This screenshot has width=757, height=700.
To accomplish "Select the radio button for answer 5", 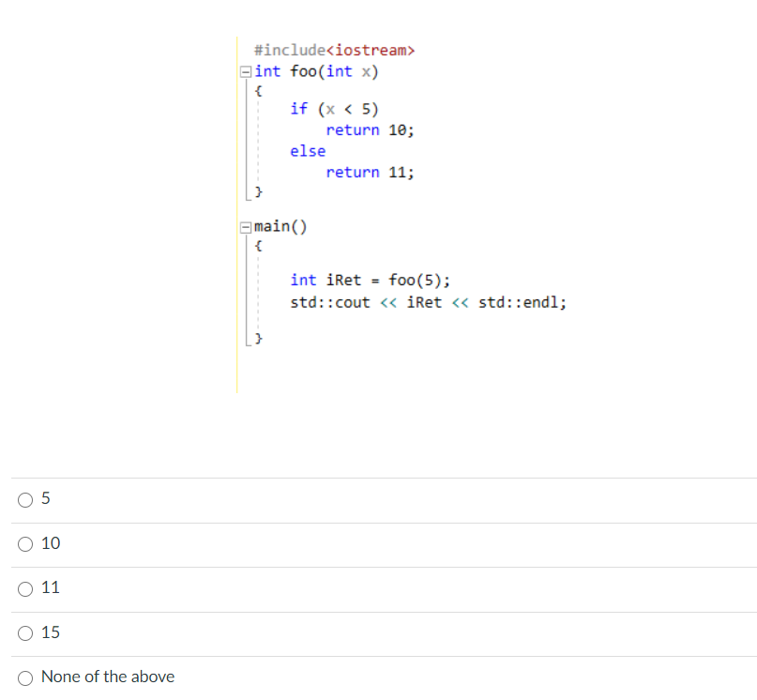I will pyautogui.click(x=25, y=500).
